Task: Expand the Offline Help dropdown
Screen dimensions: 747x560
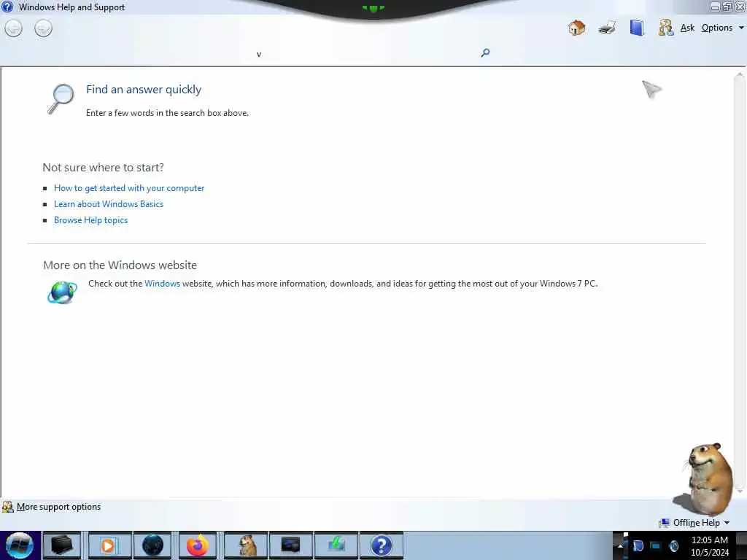Action: pyautogui.click(x=694, y=523)
